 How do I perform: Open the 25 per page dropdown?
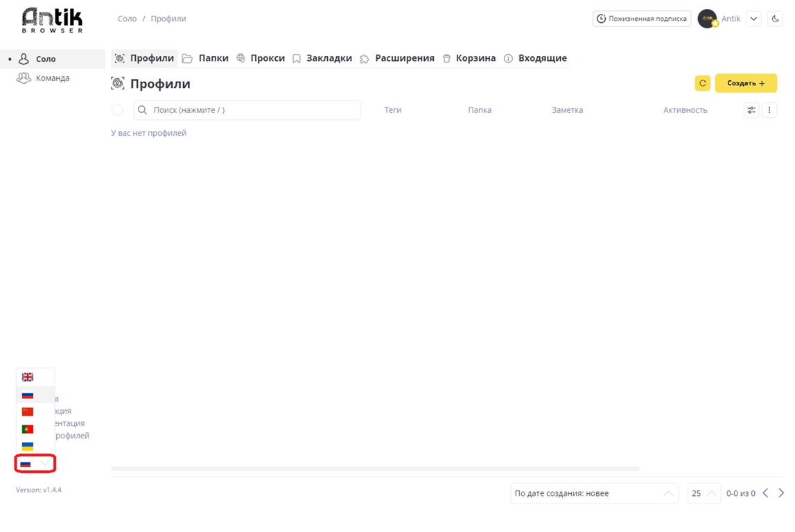click(x=704, y=493)
